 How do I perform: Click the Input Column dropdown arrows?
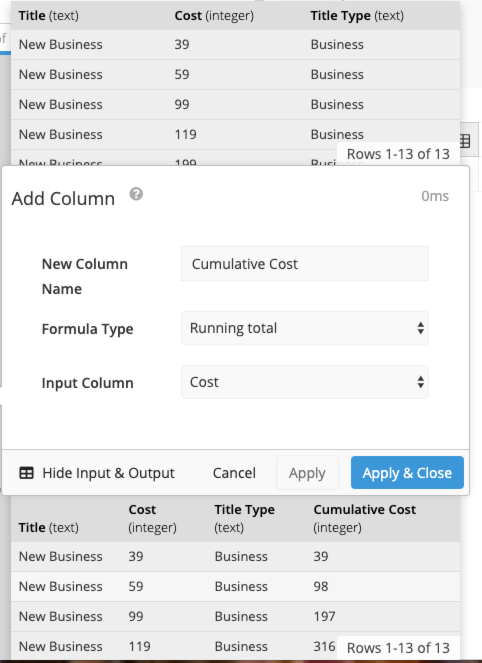pyautogui.click(x=420, y=382)
